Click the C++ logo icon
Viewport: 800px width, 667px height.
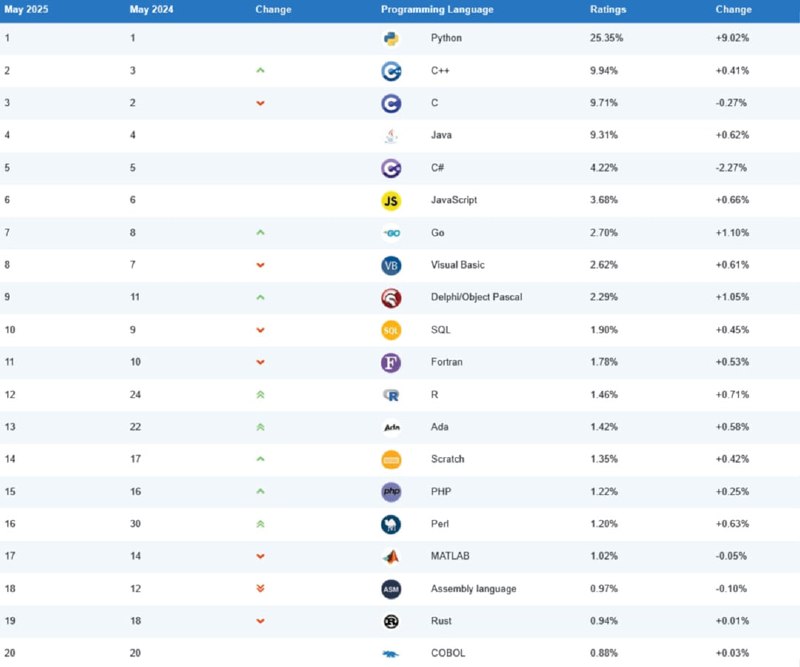click(391, 71)
